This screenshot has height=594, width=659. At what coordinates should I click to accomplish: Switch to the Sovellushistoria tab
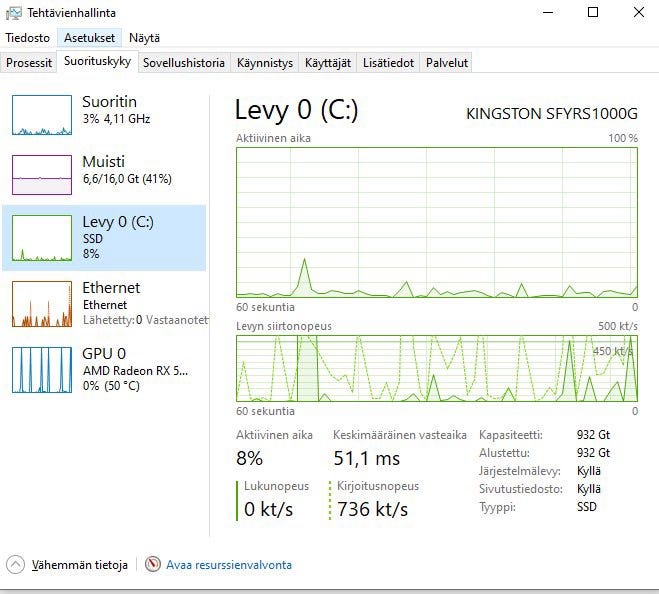point(183,62)
